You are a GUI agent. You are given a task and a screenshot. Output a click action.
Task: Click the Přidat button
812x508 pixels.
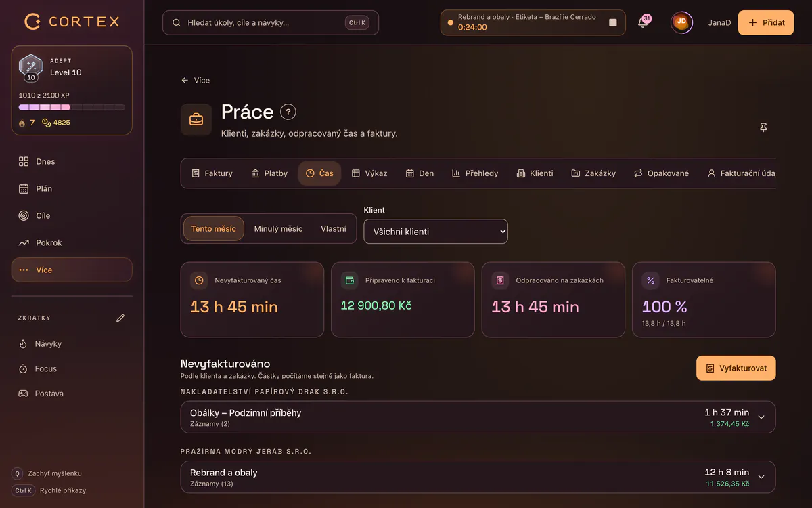tap(766, 22)
